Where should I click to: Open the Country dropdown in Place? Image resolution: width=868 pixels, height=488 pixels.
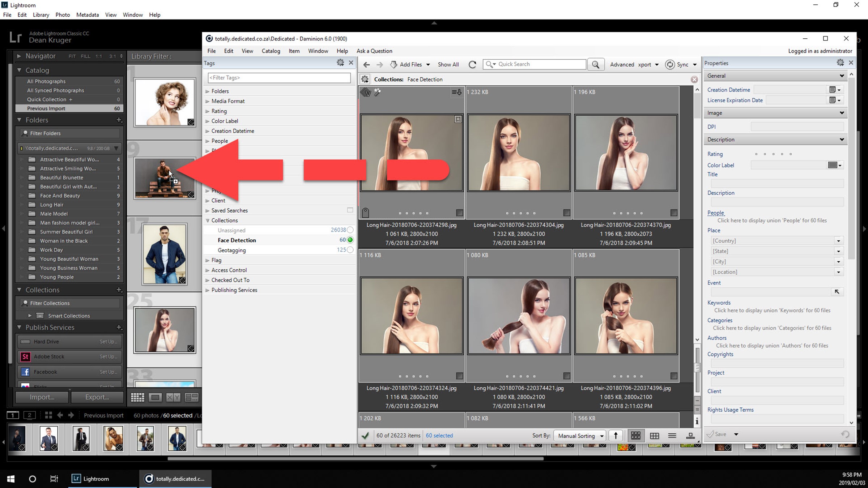tap(838, 241)
